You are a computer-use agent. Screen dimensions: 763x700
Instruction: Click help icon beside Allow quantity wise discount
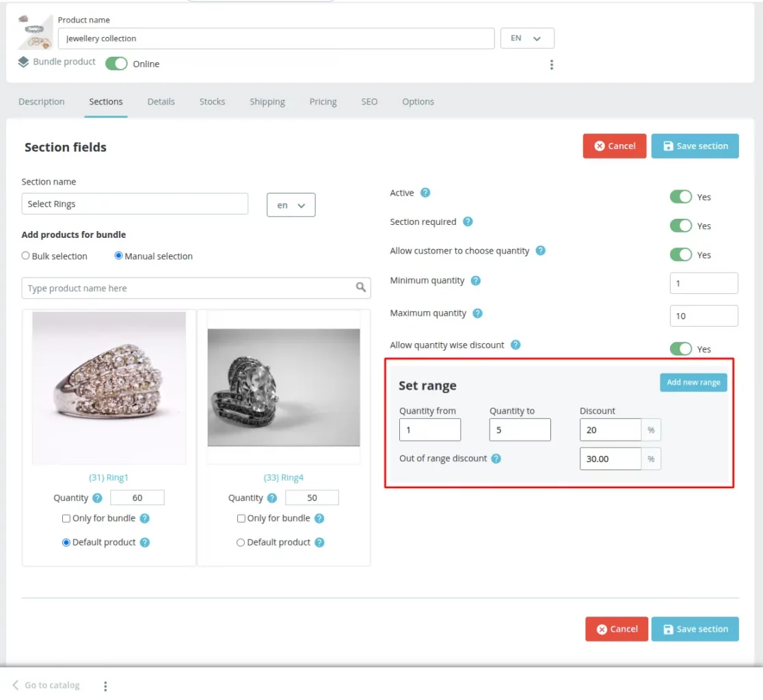[516, 345]
